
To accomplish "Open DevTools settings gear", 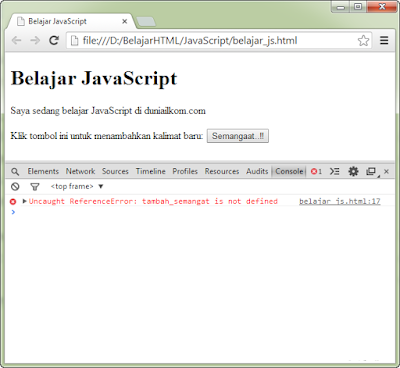I will (353, 171).
